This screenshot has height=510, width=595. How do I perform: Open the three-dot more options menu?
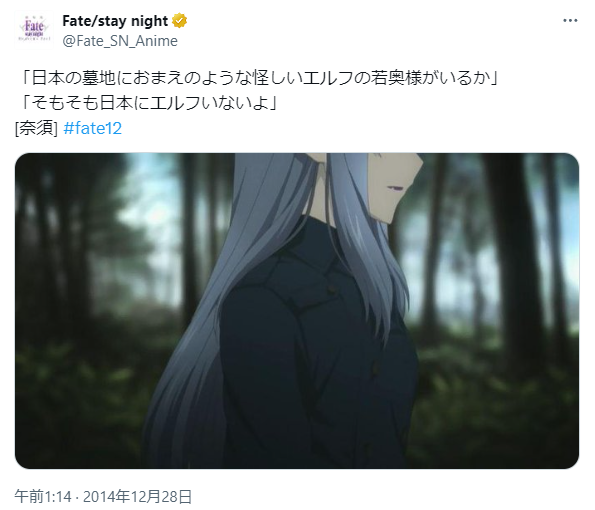click(570, 20)
